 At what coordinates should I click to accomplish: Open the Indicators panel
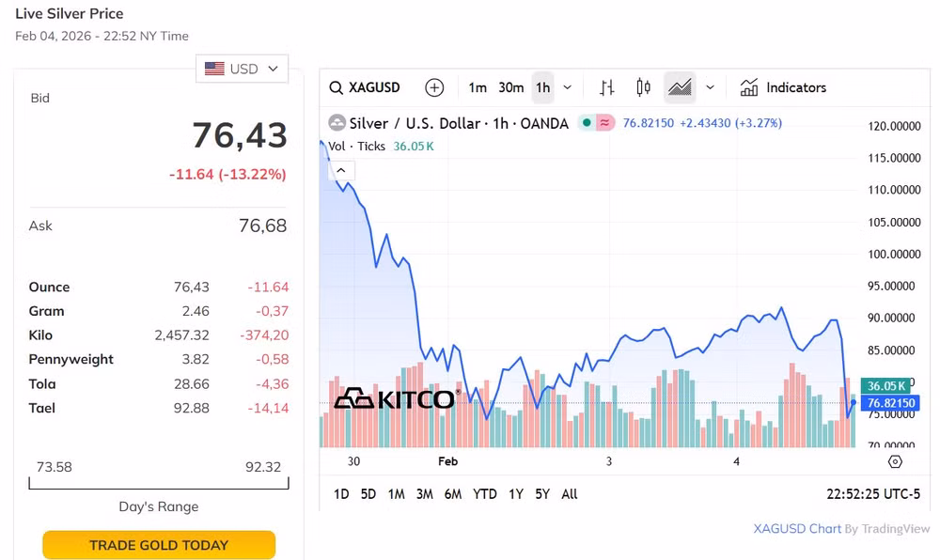[x=783, y=88]
